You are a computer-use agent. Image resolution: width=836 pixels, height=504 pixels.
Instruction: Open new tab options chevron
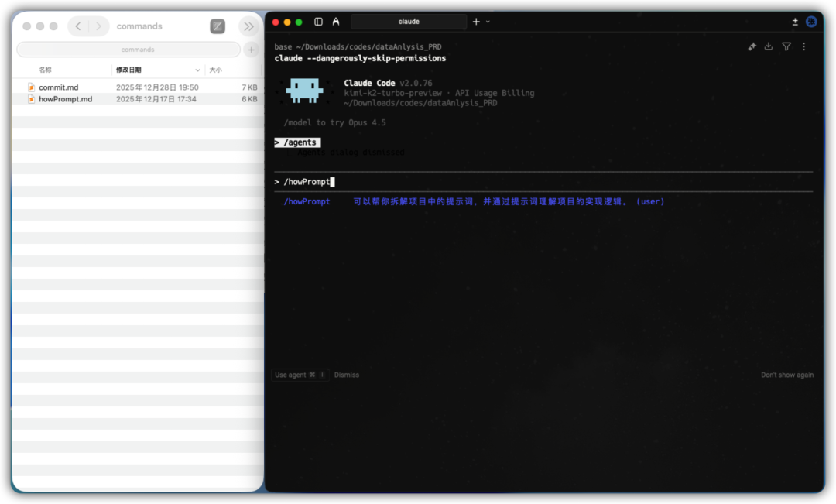(x=488, y=22)
